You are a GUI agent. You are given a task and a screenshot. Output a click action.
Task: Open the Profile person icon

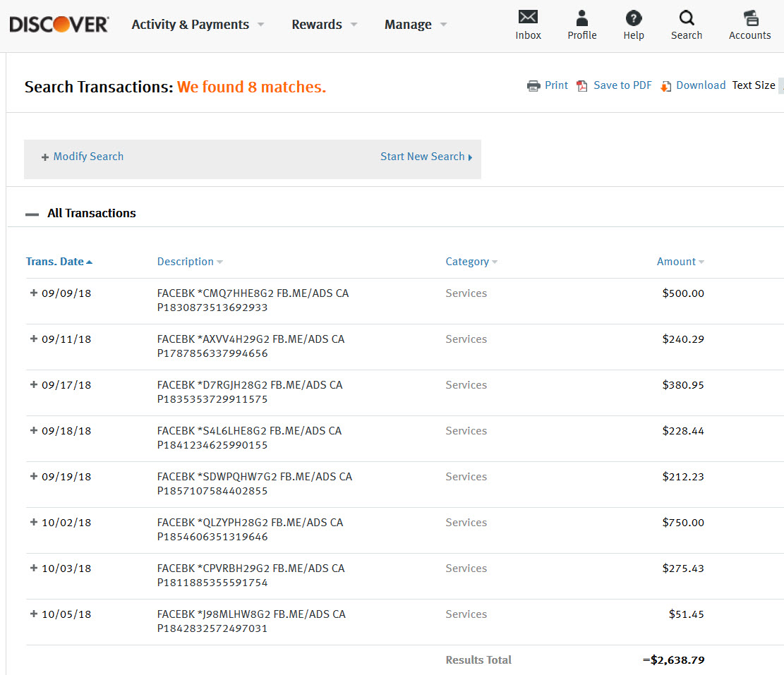point(581,18)
